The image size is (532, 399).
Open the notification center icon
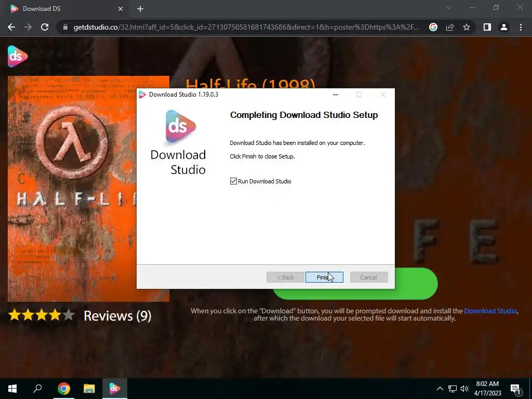tap(516, 389)
